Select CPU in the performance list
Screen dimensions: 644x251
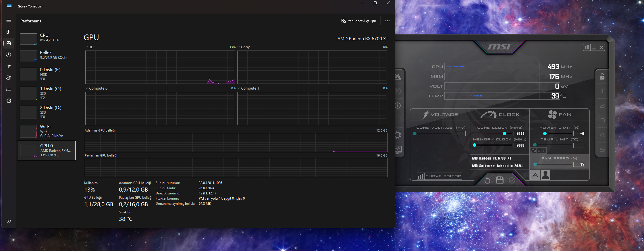click(46, 39)
